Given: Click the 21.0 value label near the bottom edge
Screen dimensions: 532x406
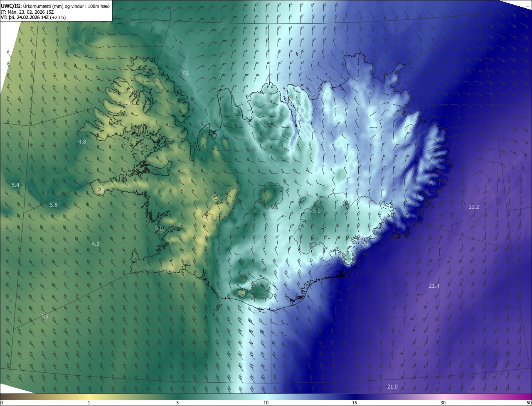Looking at the screenshot, I should point(392,386).
